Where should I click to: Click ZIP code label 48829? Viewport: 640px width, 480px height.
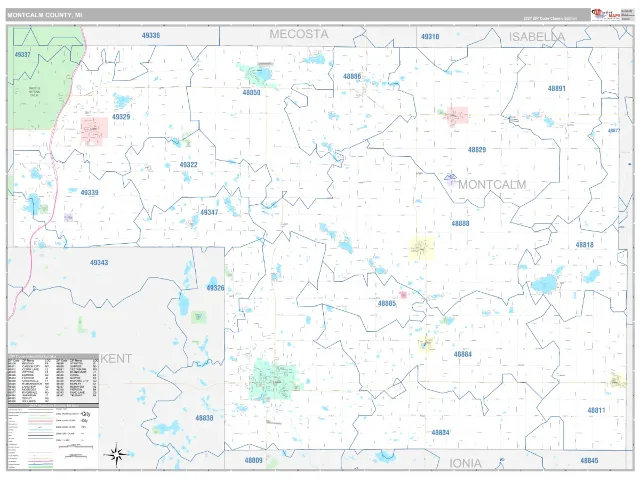[477, 150]
